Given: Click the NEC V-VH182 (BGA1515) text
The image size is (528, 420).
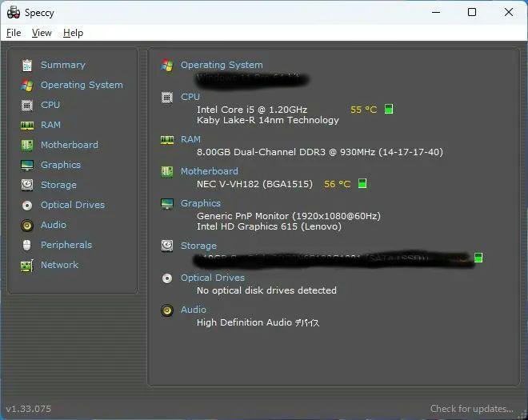Looking at the screenshot, I should coord(254,184).
